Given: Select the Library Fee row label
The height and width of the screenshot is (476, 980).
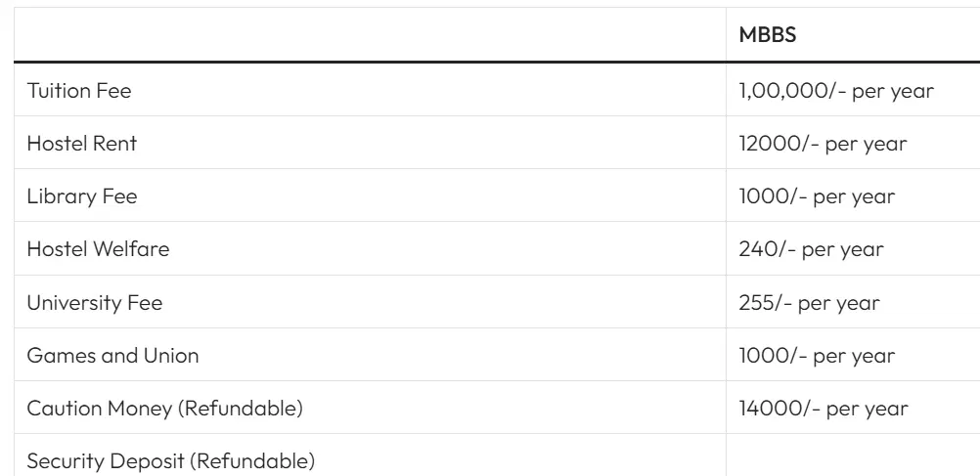Looking at the screenshot, I should (82, 196).
